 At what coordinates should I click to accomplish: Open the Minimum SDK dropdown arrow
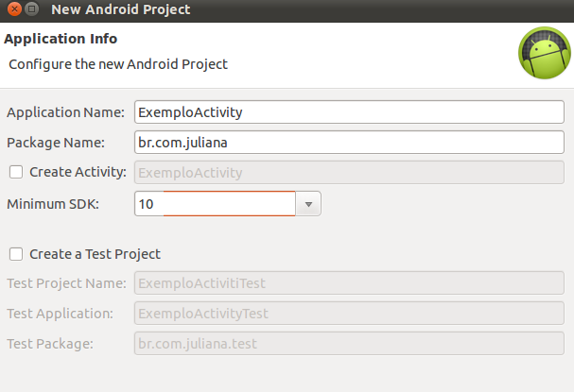pyautogui.click(x=308, y=204)
